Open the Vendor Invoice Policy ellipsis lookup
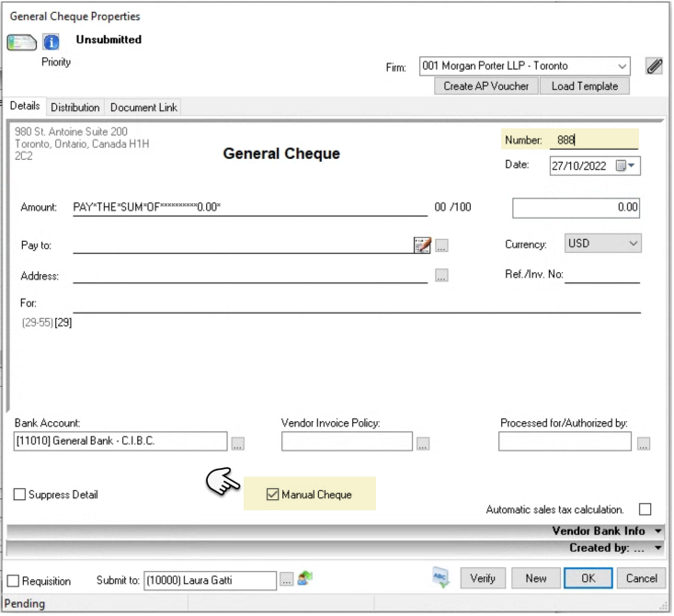The height and width of the screenshot is (616, 674). pos(423,443)
